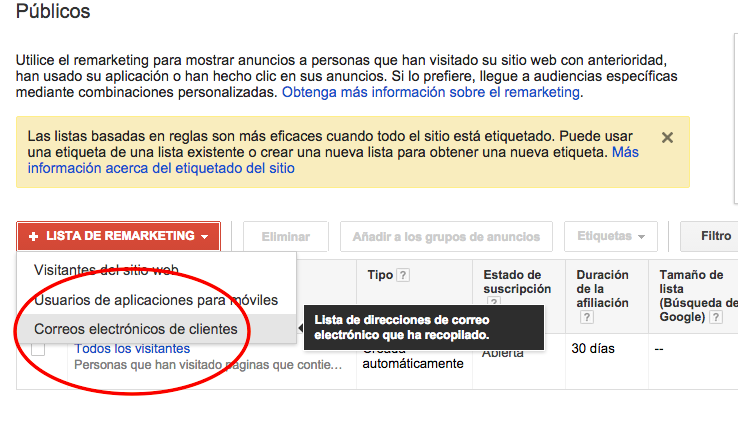
Task: Click the 30 días cell
Action: point(593,349)
